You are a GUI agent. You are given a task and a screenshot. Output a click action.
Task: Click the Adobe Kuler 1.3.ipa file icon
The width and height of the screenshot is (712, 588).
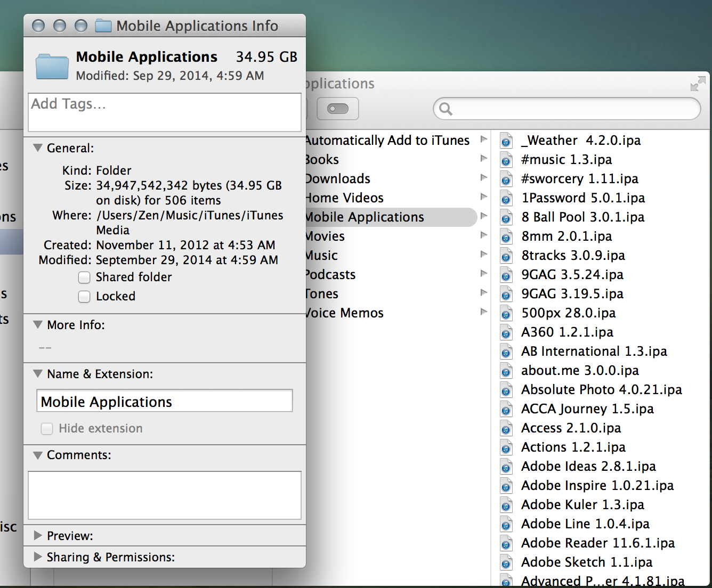506,505
